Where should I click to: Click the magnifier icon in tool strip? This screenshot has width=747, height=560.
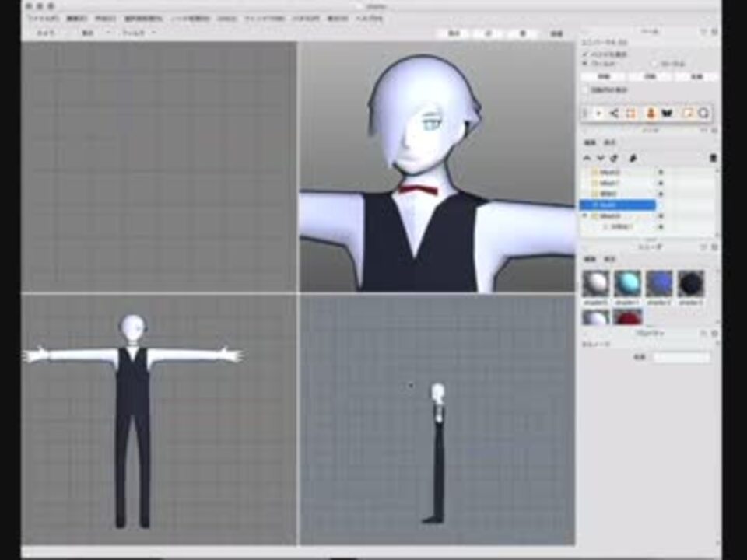point(703,114)
